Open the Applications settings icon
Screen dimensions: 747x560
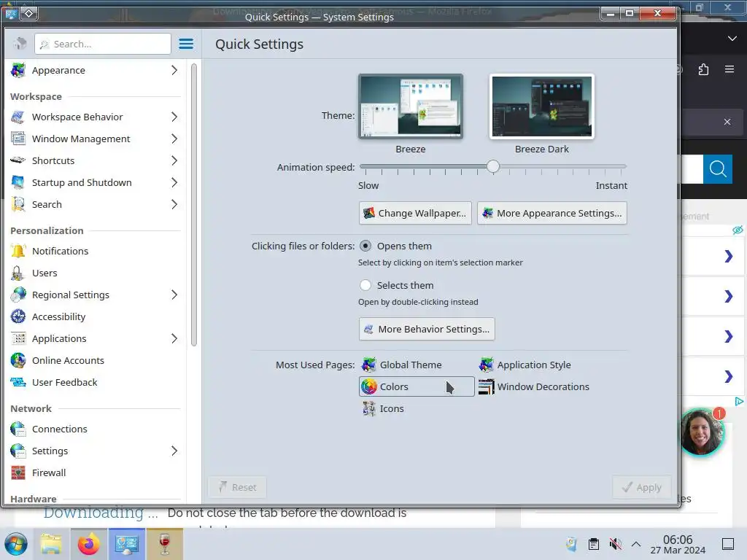18,338
